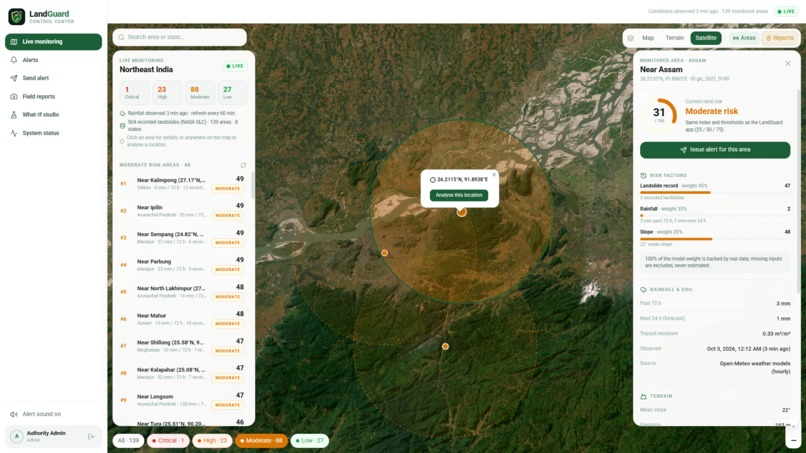The height and width of the screenshot is (453, 806).
Task: Click the MODERATE badge on Near Mahur
Action: 228,324
